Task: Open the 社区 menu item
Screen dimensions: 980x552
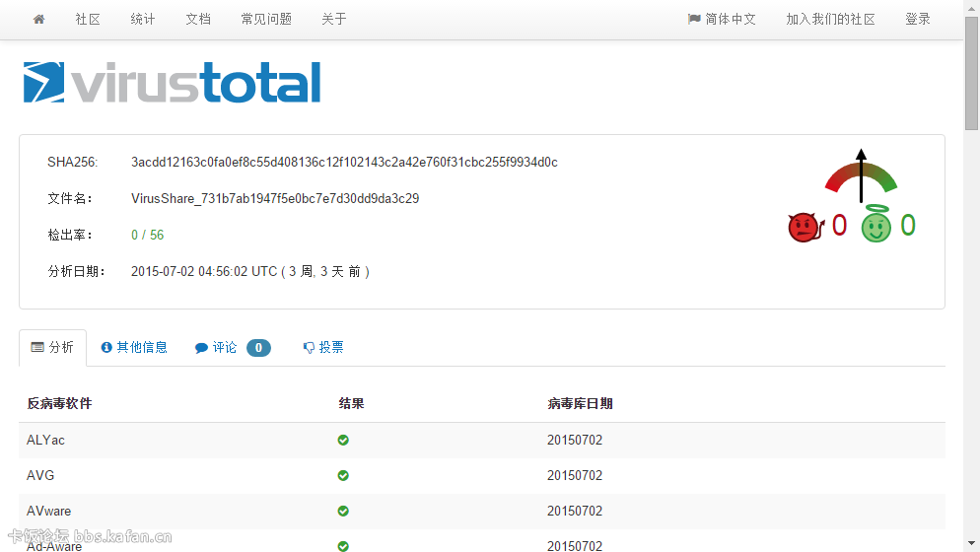Action: [88, 19]
